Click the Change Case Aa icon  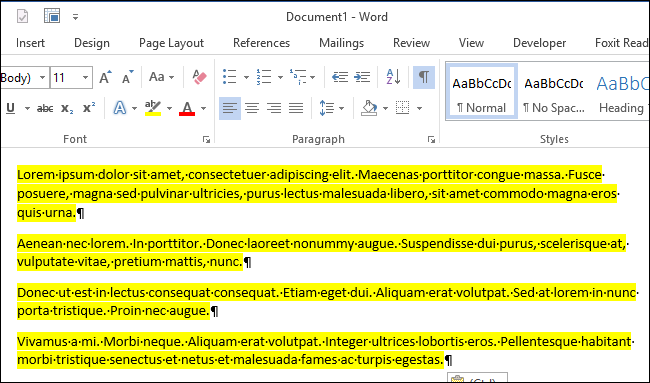coord(157,77)
